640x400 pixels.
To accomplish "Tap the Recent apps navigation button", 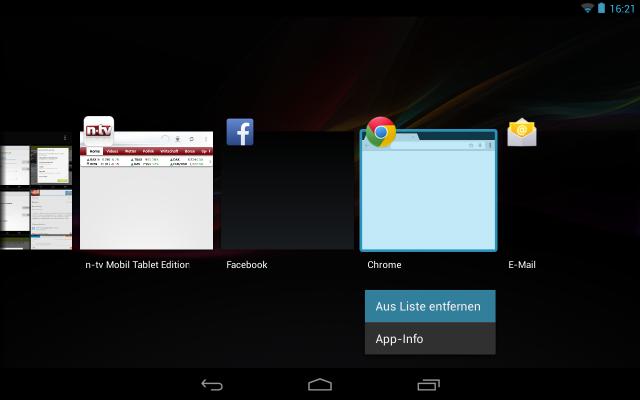I will pyautogui.click(x=429, y=384).
